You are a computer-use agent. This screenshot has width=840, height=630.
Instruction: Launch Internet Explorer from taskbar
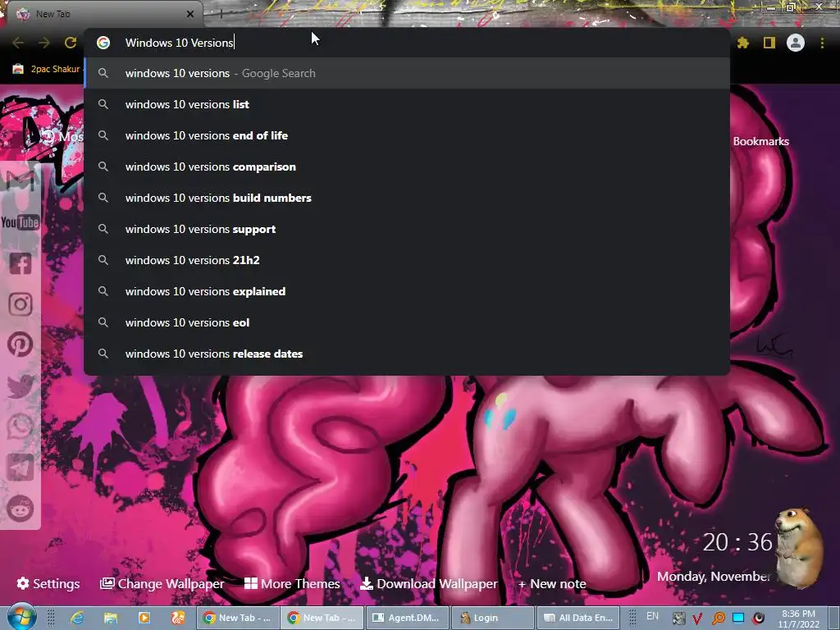pos(77,618)
